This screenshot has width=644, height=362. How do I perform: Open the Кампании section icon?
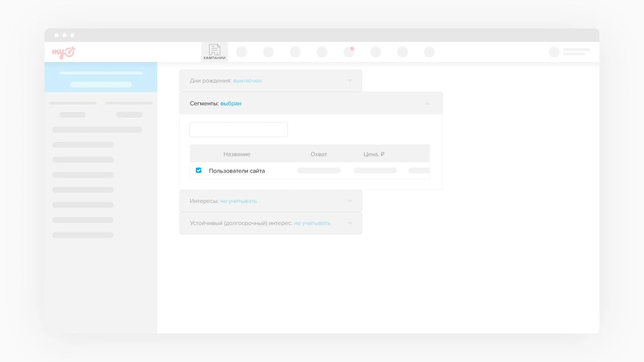click(x=214, y=52)
